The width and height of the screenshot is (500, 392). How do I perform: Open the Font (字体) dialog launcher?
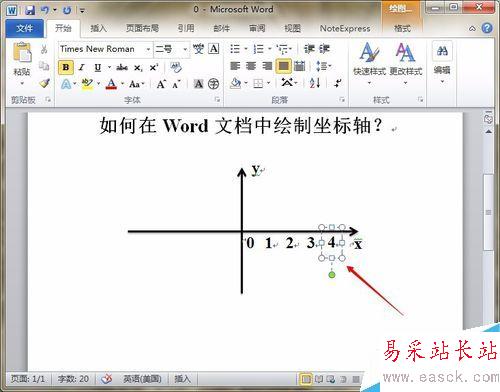click(x=217, y=99)
